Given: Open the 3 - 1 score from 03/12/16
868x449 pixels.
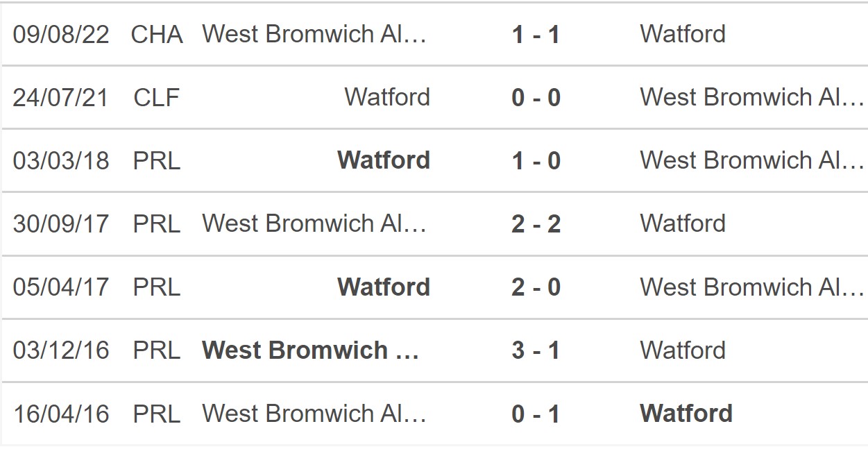Looking at the screenshot, I should tap(536, 350).
